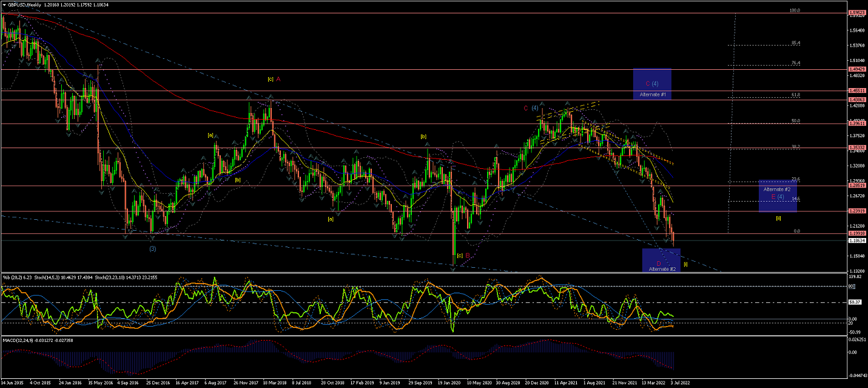Click the current price 1.18634 label

pos(856,240)
